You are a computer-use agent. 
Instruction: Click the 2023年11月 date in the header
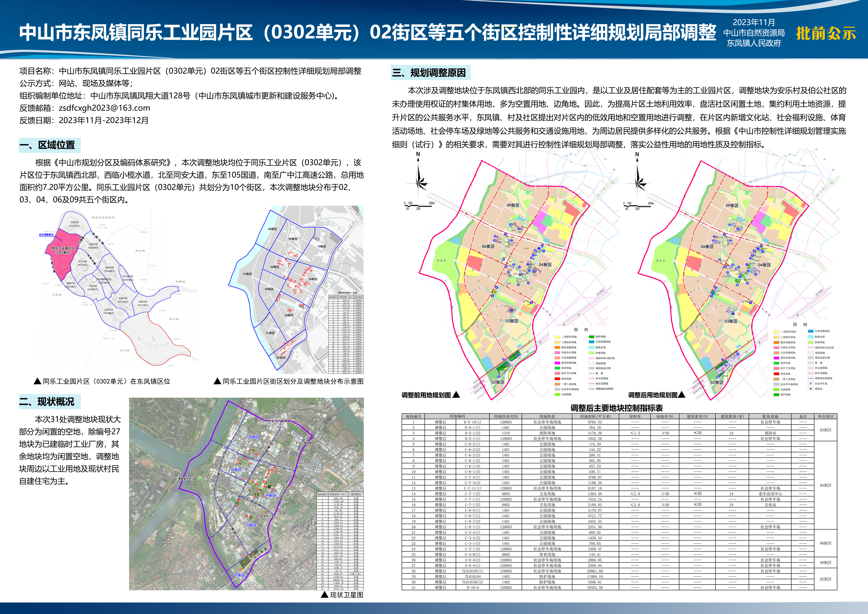tap(754, 22)
